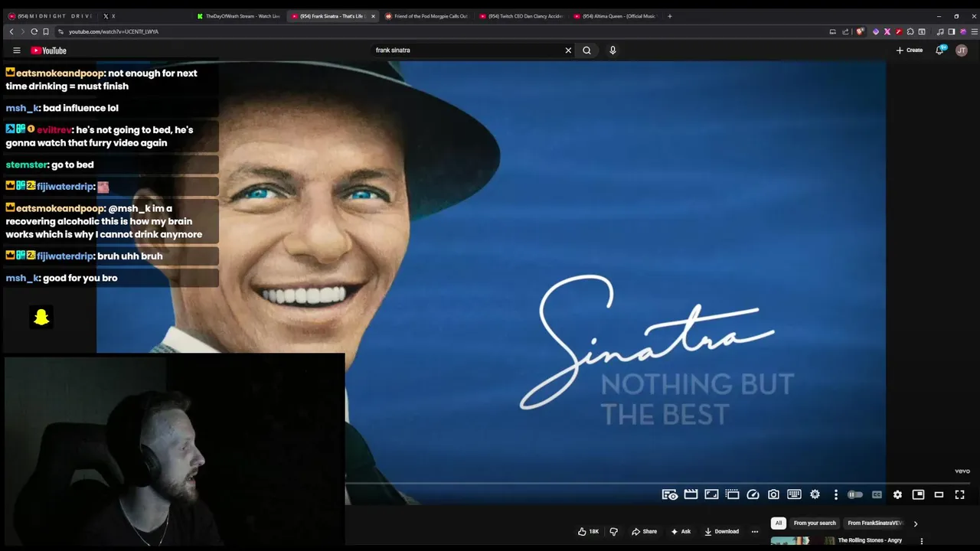Open the Create button menu
This screenshot has width=980, height=551.
click(909, 51)
